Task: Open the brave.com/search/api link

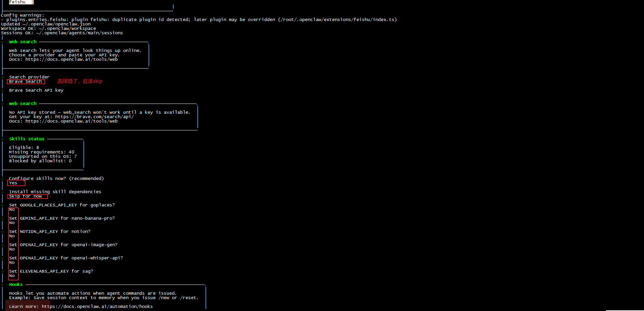Action: pos(94,117)
